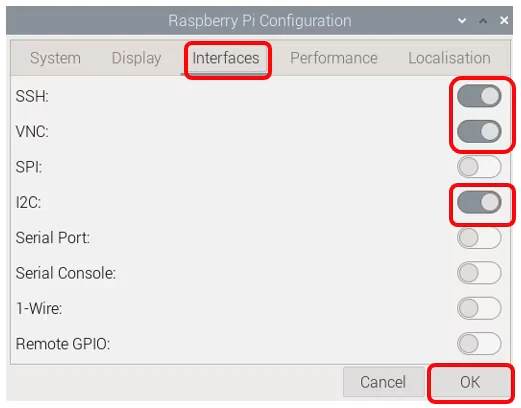Image resolution: width=521 pixels, height=408 pixels.
Task: Enable the SPI interface switch
Action: [x=479, y=167]
